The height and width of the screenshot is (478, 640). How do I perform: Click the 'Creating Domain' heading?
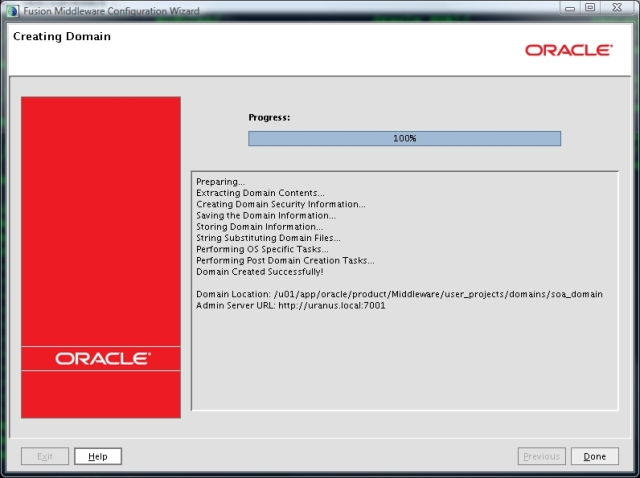point(62,36)
